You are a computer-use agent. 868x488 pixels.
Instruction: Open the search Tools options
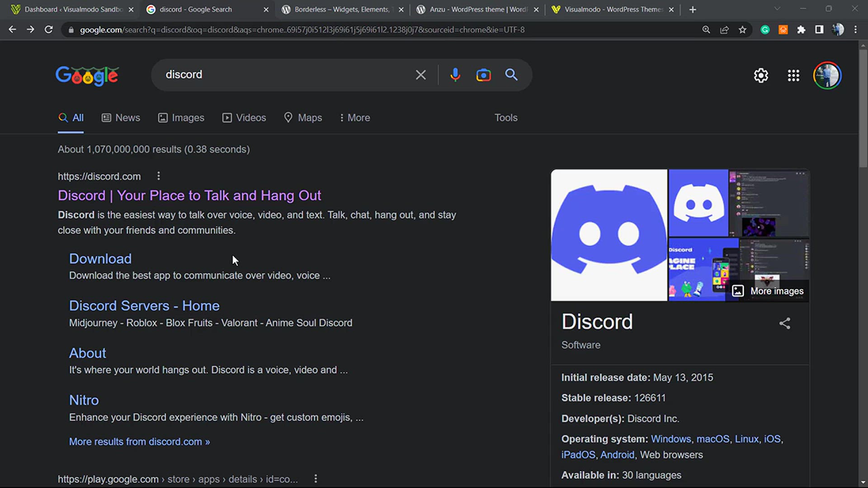click(x=506, y=117)
